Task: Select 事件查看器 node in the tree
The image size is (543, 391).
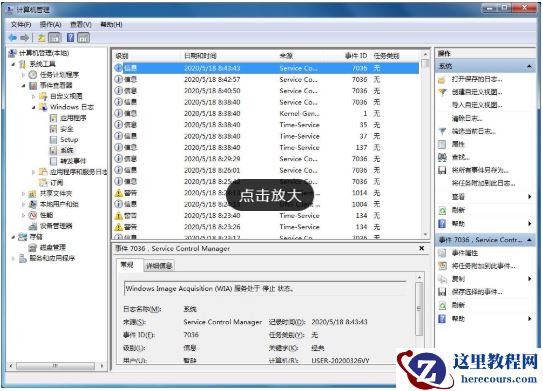Action: pyautogui.click(x=56, y=85)
